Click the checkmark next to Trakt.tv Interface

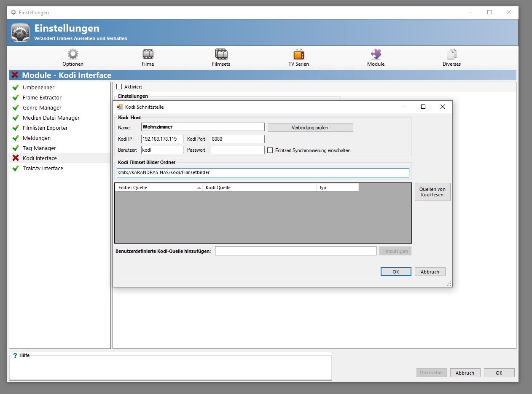(16, 168)
